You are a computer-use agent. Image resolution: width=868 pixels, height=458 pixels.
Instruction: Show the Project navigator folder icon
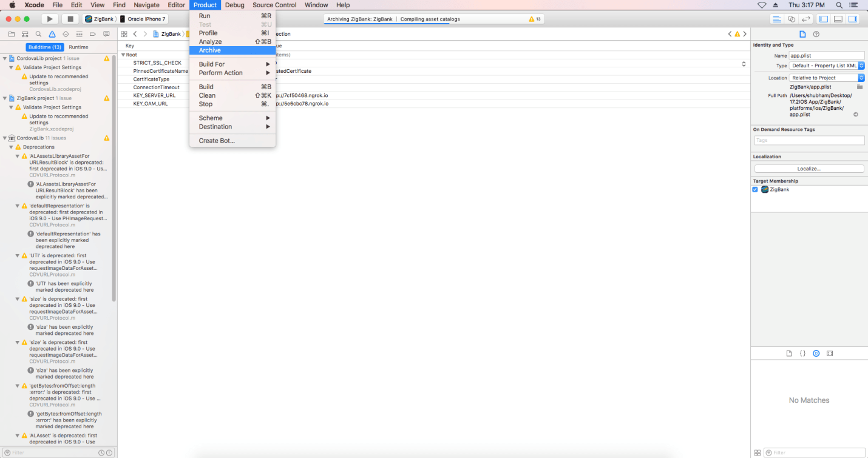11,34
